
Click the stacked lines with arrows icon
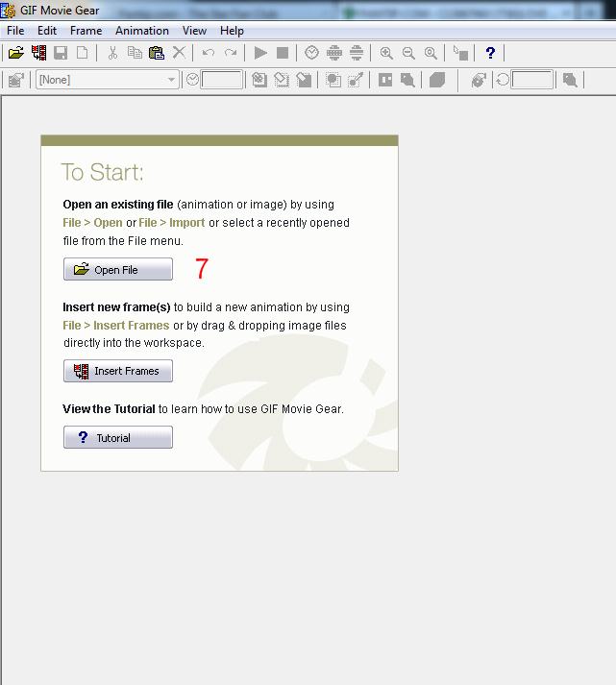[x=357, y=53]
